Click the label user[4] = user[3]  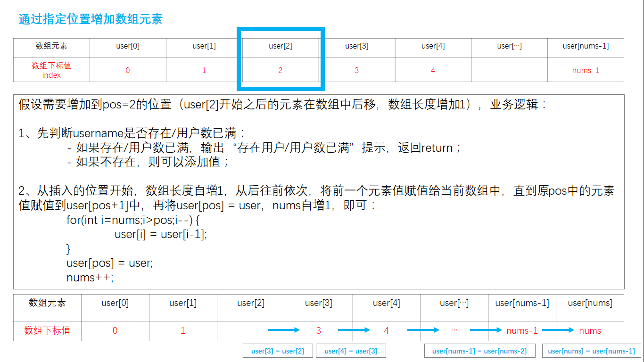click(351, 351)
